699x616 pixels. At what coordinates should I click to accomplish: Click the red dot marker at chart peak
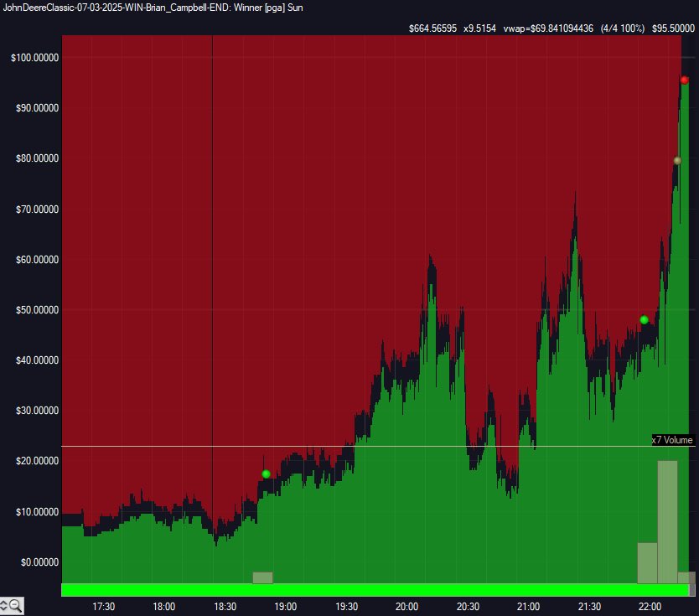click(x=684, y=80)
